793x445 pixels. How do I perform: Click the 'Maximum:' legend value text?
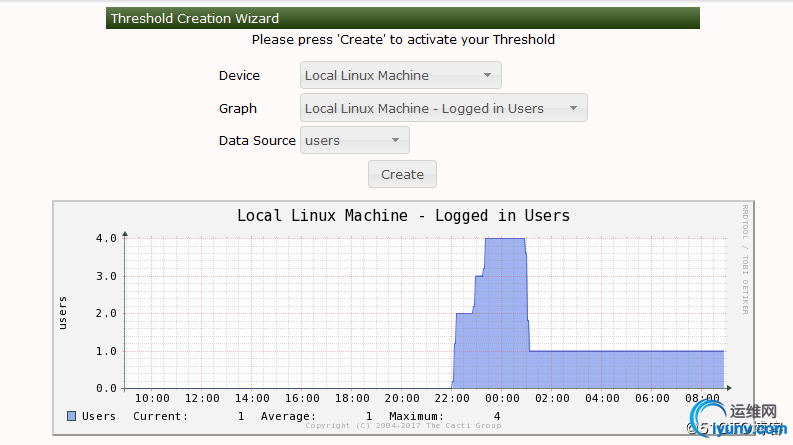tap(416, 416)
